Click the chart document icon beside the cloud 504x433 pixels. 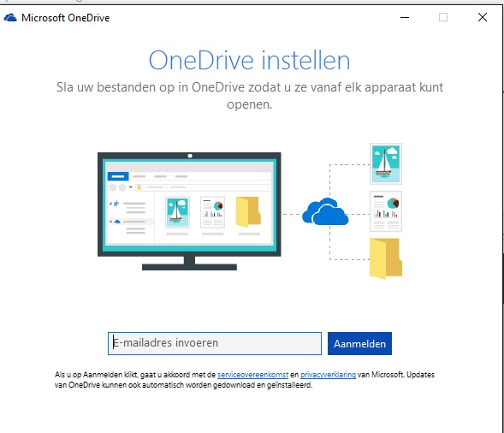(386, 211)
